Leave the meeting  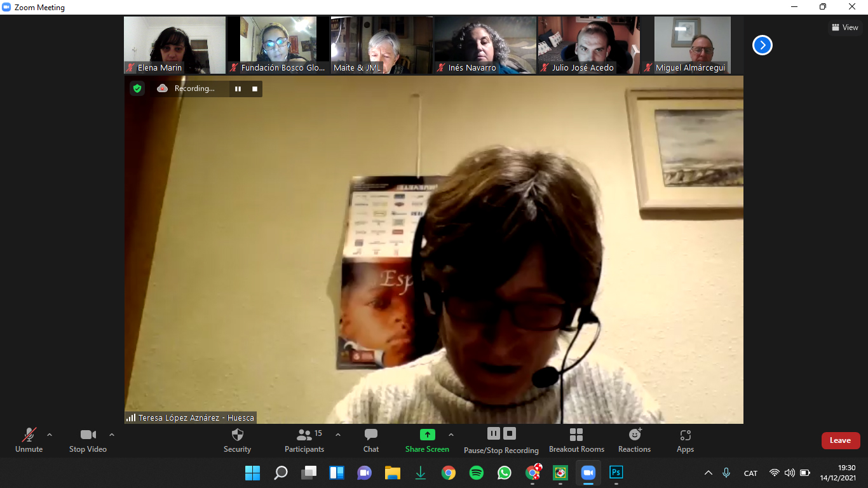point(840,440)
